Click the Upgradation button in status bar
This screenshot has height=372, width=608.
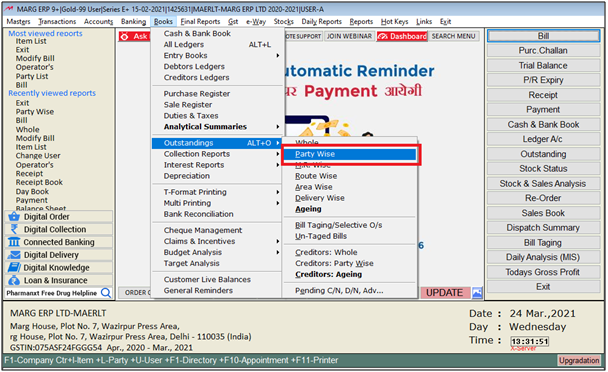579,360
